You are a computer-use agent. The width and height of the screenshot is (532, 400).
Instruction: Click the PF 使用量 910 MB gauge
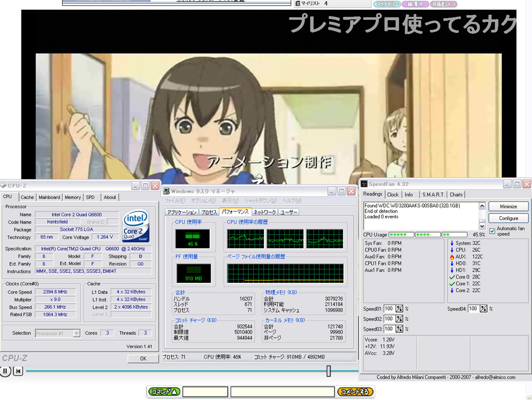[x=194, y=273]
